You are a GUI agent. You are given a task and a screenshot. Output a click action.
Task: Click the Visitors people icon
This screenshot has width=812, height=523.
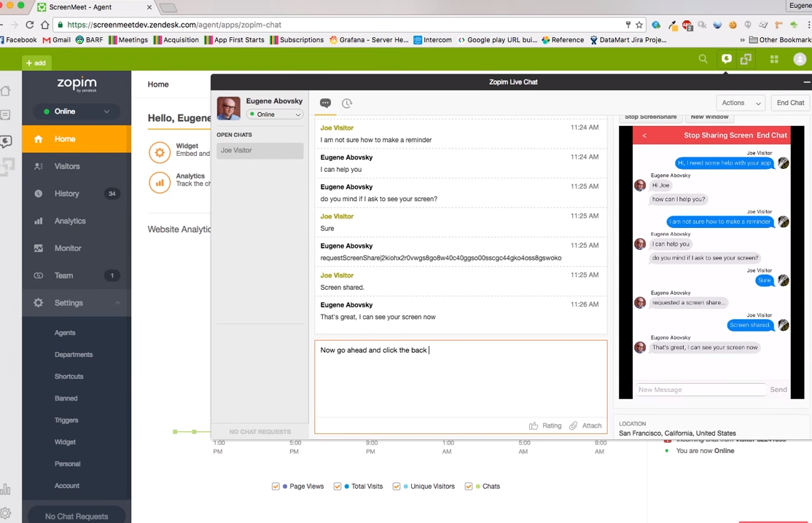(39, 166)
